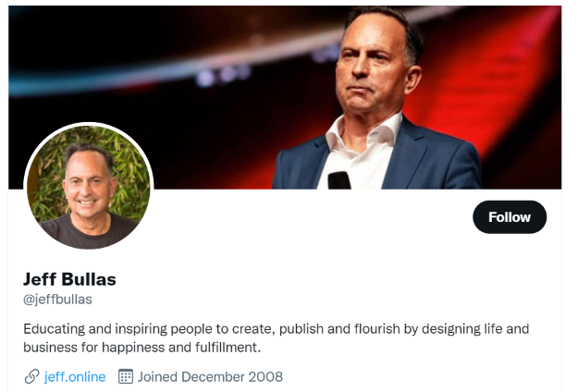Click the blue suit jacket in banner
Viewport: 578px width, 392px height.
(x=435, y=157)
